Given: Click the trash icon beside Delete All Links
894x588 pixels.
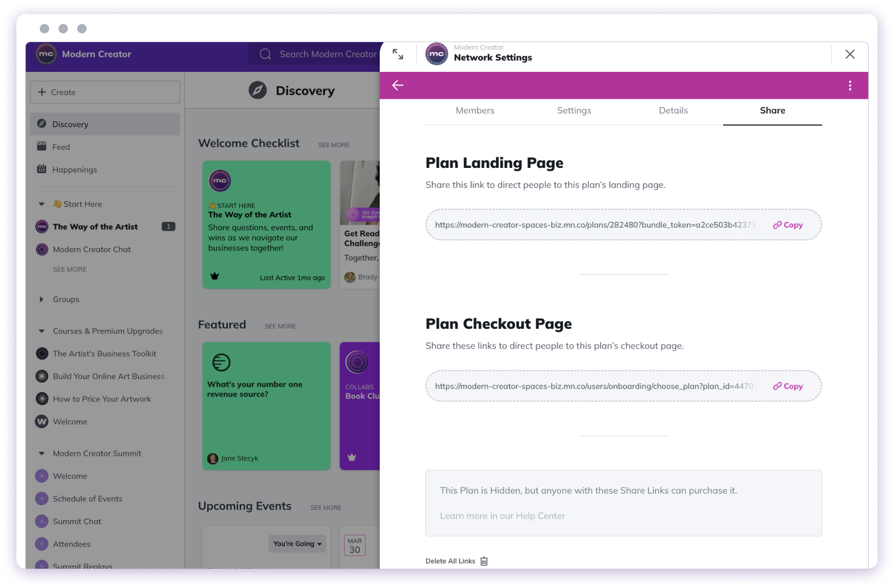Looking at the screenshot, I should tap(484, 561).
